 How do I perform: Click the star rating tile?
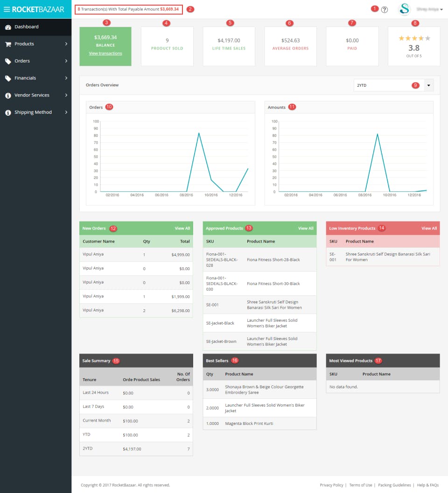pyautogui.click(x=414, y=46)
